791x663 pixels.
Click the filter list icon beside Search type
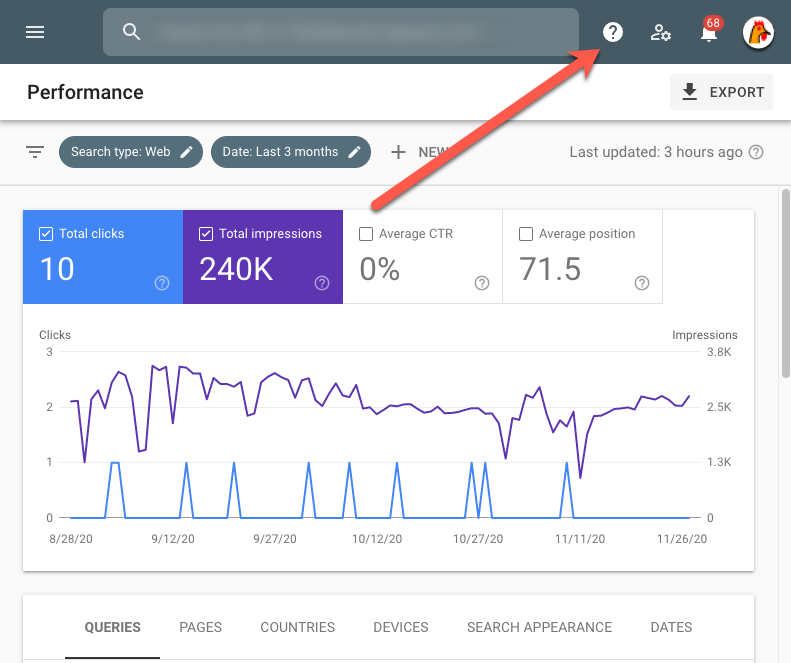[x=35, y=152]
